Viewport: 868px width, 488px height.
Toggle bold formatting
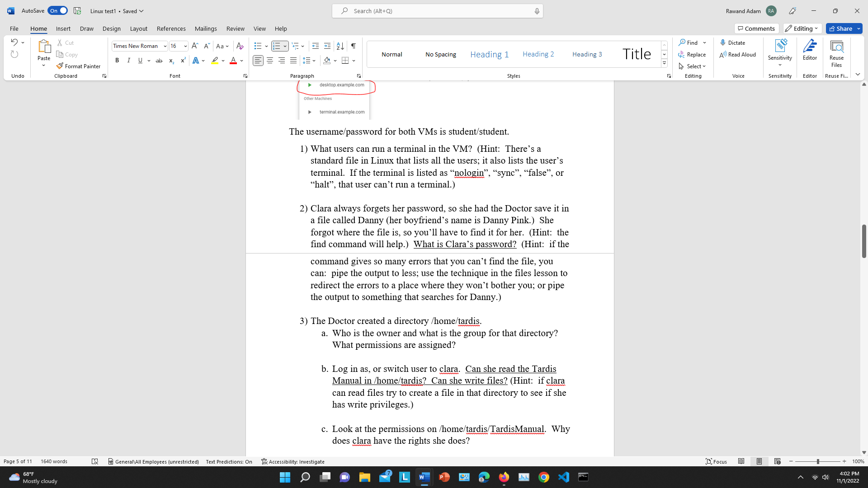117,61
